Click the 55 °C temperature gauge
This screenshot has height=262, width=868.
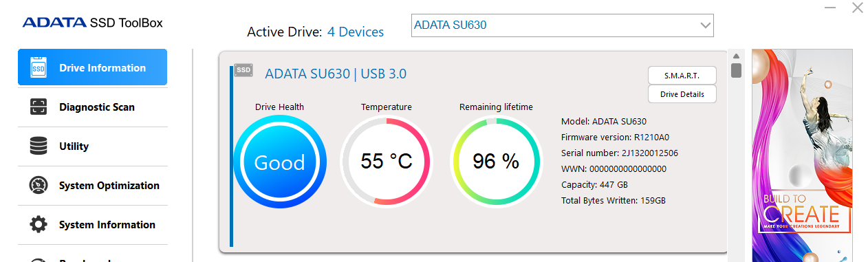386,162
